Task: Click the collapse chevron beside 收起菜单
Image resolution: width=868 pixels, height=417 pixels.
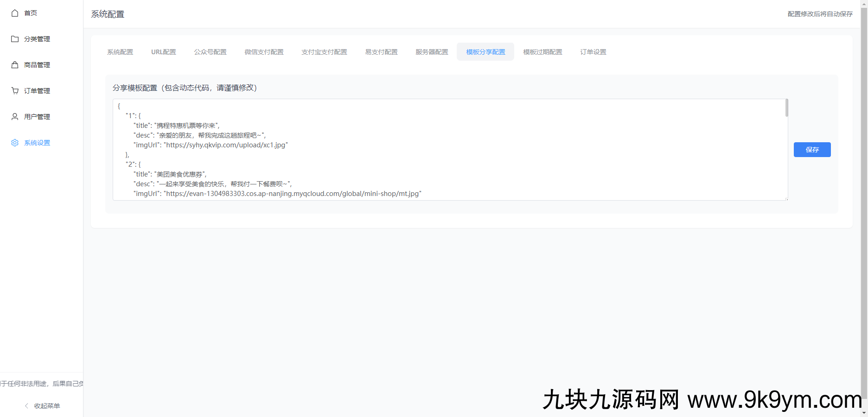Action: (x=26, y=405)
